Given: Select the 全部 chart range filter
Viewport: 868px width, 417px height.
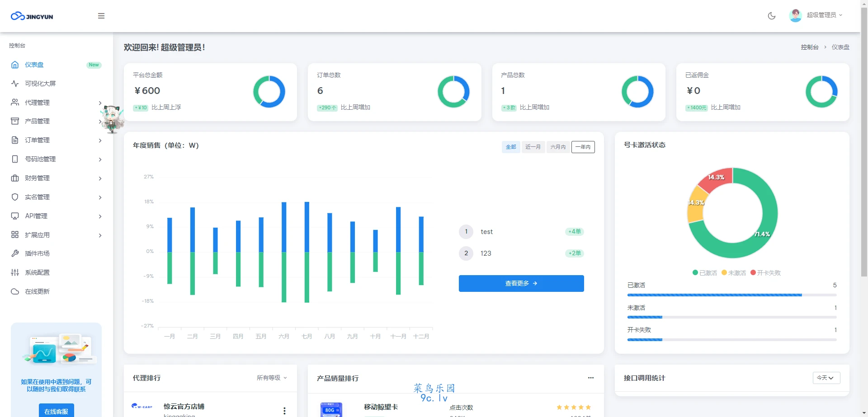Looking at the screenshot, I should coord(511,147).
